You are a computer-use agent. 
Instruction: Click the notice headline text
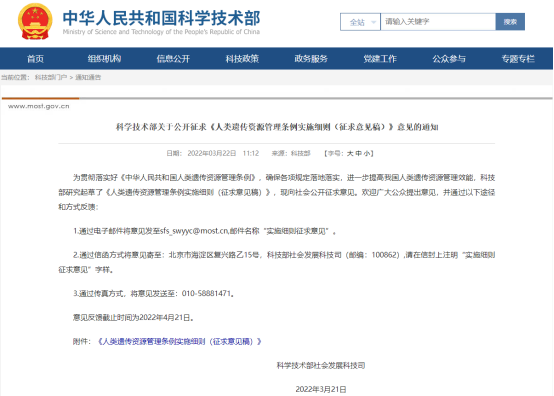[277, 127]
